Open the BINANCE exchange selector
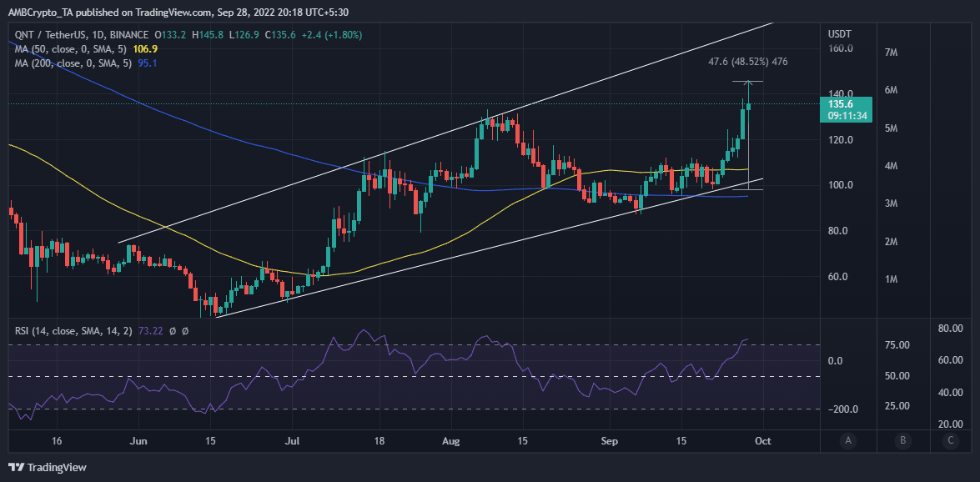Screen dimensions: 980x482 (128, 35)
